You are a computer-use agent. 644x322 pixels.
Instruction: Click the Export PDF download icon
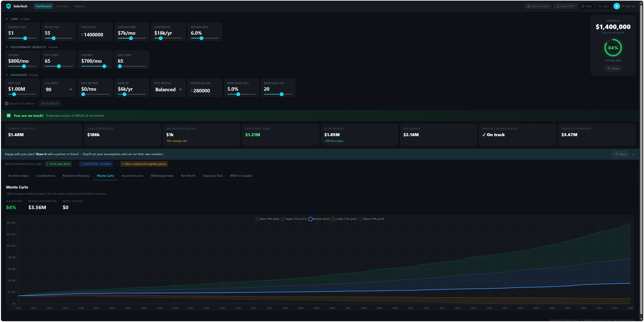558,6
